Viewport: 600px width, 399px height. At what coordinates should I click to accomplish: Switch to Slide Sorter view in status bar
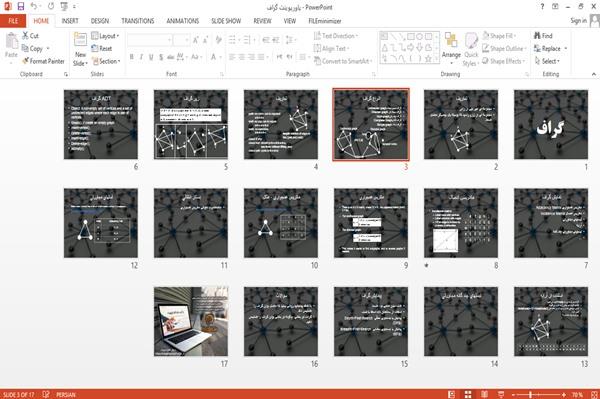pyautogui.click(x=468, y=394)
